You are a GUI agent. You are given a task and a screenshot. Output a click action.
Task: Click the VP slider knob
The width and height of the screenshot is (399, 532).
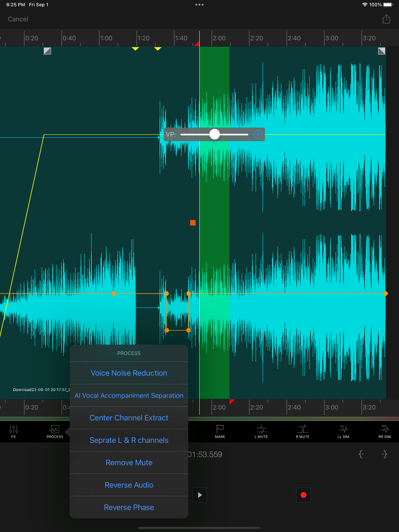click(x=215, y=134)
